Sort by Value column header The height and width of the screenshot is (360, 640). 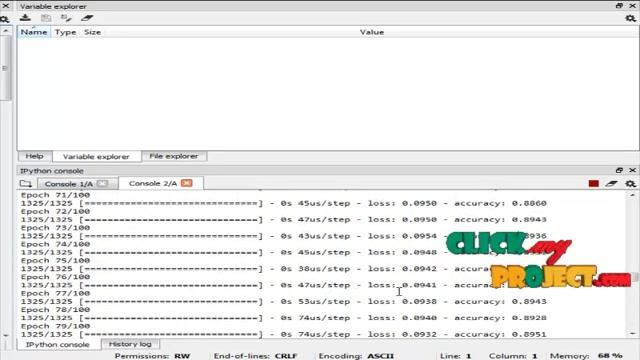tap(372, 32)
